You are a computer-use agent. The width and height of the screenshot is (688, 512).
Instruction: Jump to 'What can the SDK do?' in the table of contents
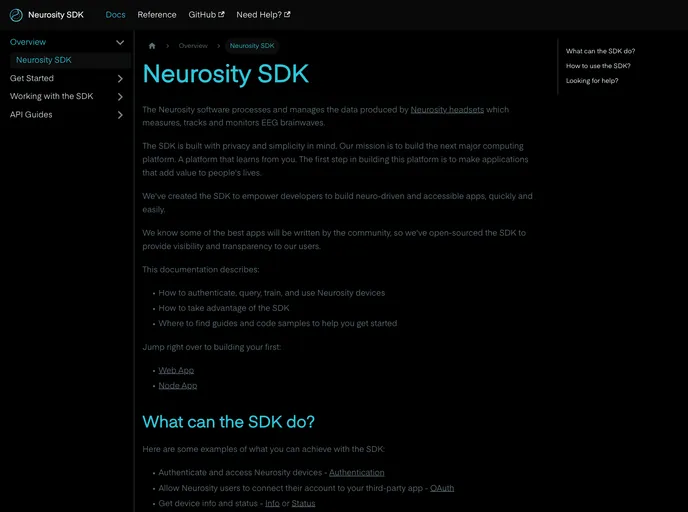click(x=600, y=51)
